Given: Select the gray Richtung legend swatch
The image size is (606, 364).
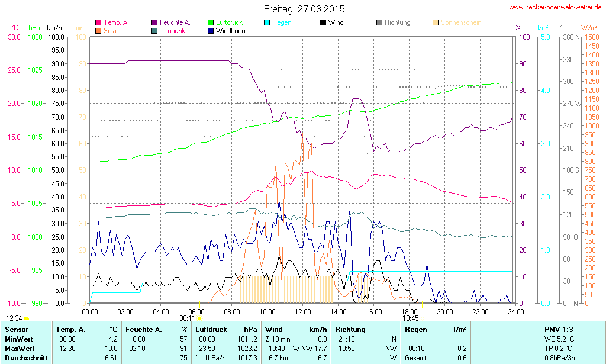Looking at the screenshot, I should [379, 23].
